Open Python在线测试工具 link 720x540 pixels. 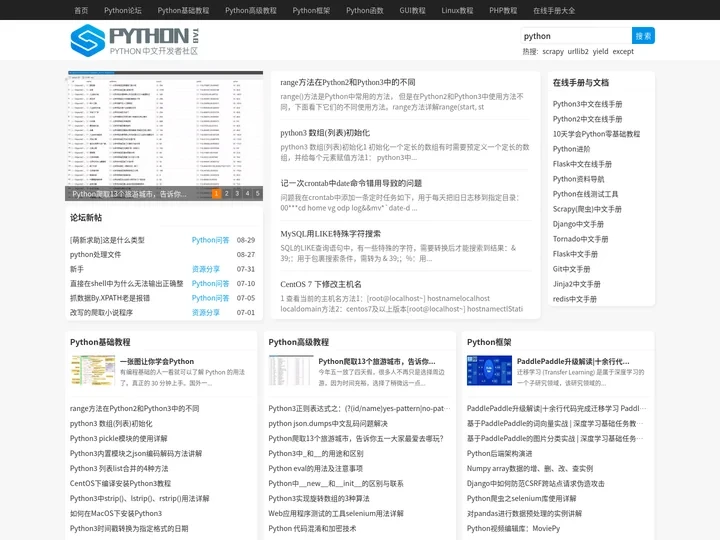pyautogui.click(x=585, y=194)
